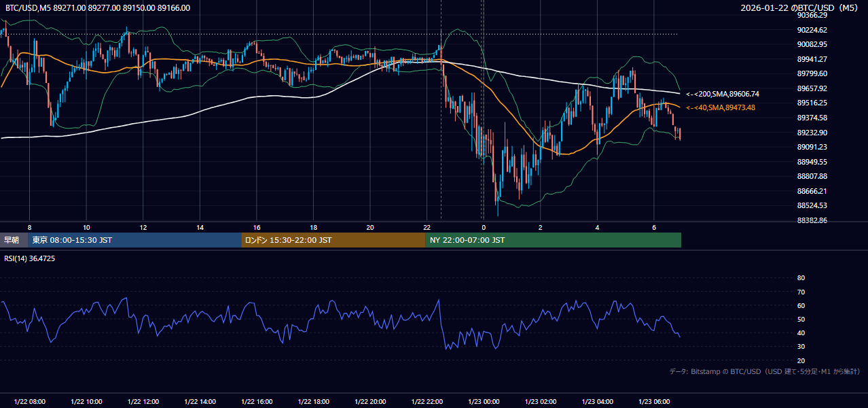Click the RSI axis level 40
Screen dimensions: 868x408
(801, 333)
